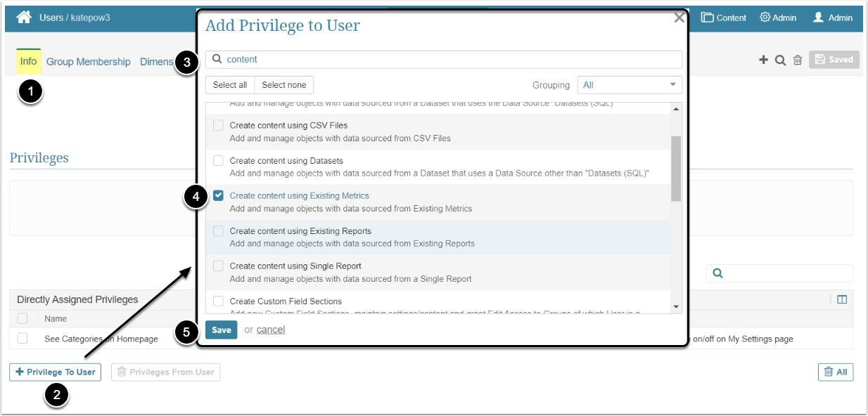Check Create content using Datasets
868x416 pixels.
coord(218,160)
